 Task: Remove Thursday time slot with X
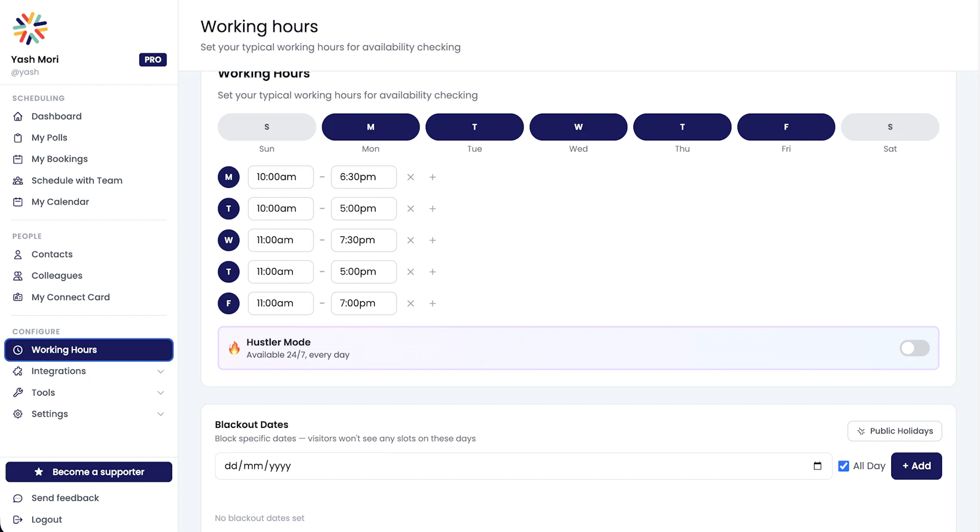click(410, 272)
